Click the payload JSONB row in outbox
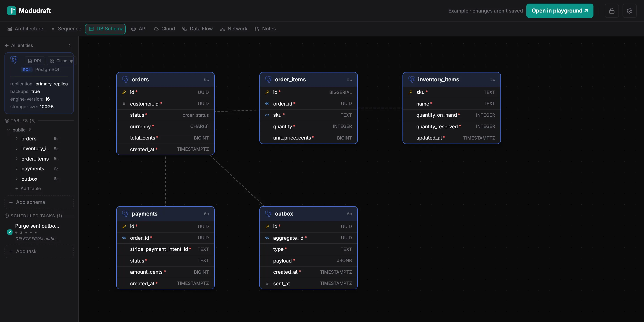644x322 pixels. coord(309,261)
